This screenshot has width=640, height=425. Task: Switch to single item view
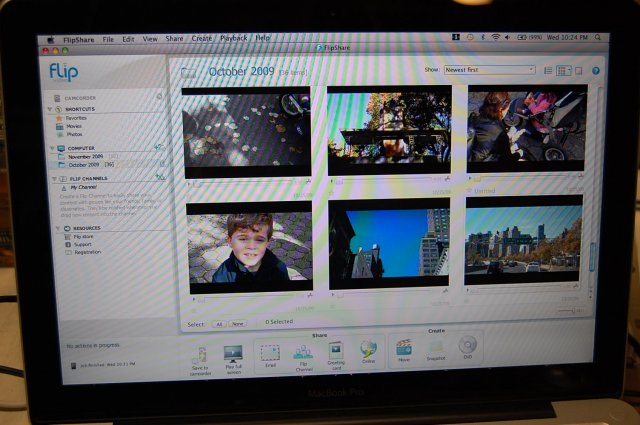click(579, 71)
